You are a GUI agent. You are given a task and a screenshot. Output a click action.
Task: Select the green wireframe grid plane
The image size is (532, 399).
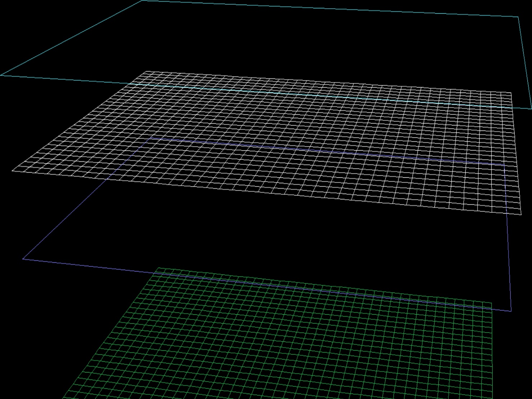(x=278, y=333)
